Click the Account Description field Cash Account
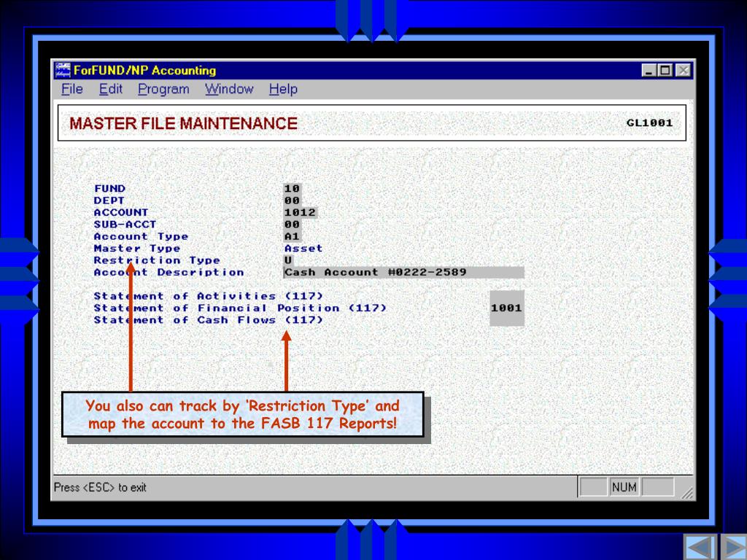This screenshot has height=560, width=747. tap(403, 273)
